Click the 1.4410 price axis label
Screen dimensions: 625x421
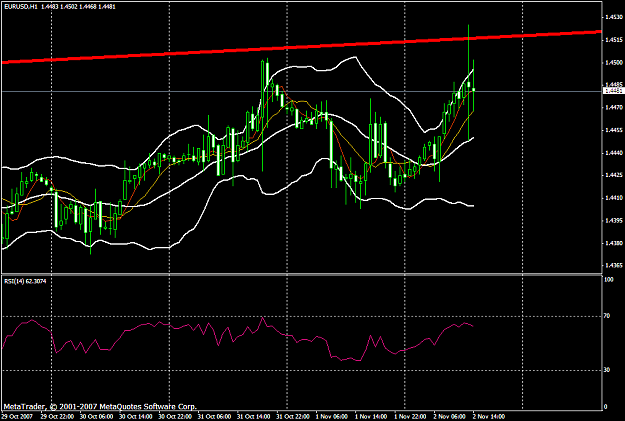pos(614,198)
